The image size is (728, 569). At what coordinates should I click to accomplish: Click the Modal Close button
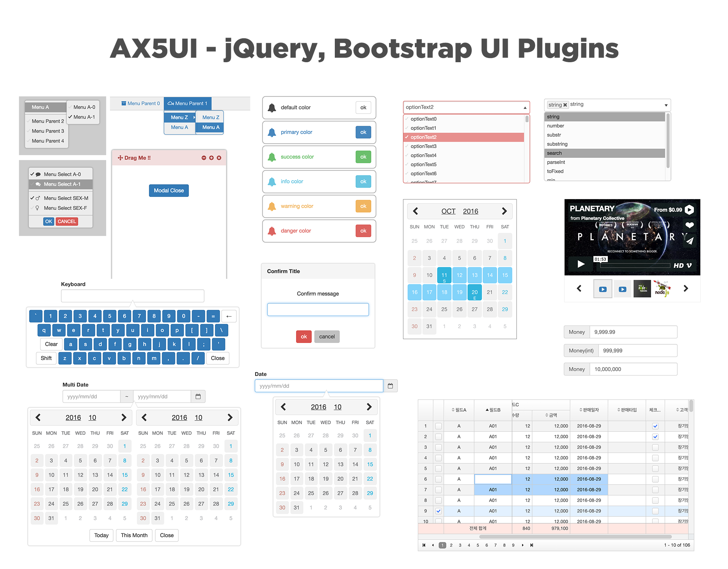[x=169, y=190]
